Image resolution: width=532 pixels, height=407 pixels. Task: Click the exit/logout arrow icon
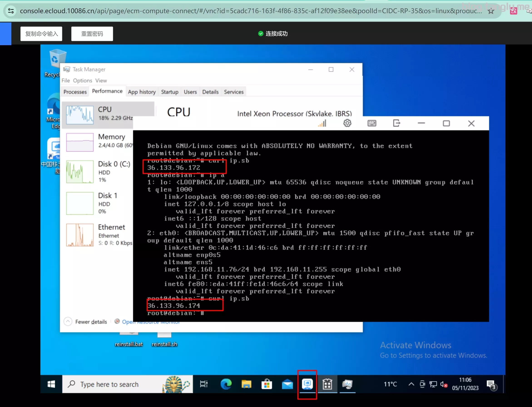point(396,123)
